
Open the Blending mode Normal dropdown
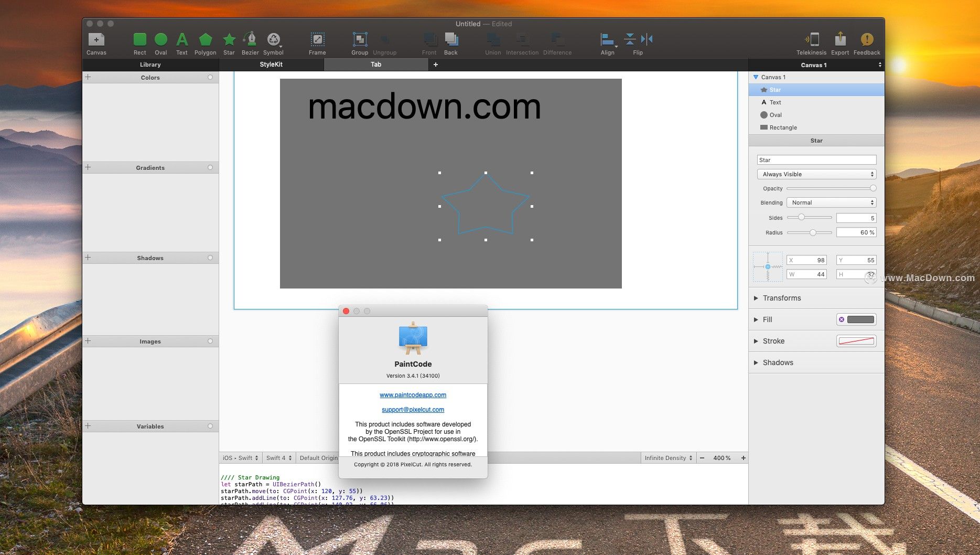pos(831,202)
